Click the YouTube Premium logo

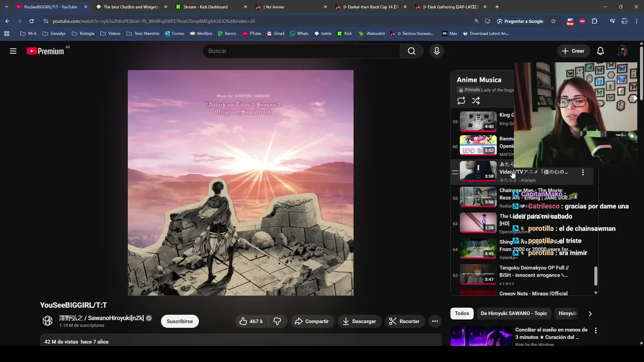(45, 51)
